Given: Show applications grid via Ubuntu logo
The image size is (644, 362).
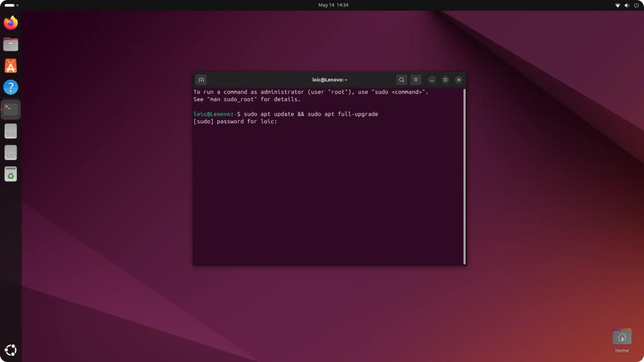Looking at the screenshot, I should (11, 350).
